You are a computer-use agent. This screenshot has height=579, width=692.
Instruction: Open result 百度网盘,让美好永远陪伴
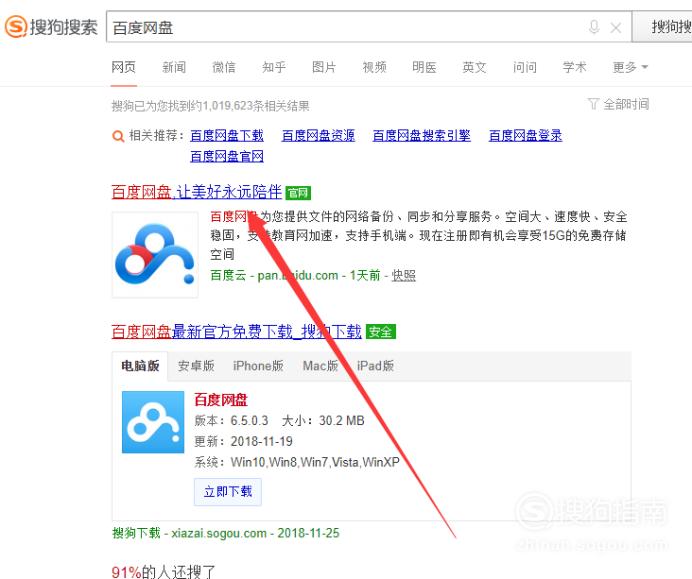196,192
